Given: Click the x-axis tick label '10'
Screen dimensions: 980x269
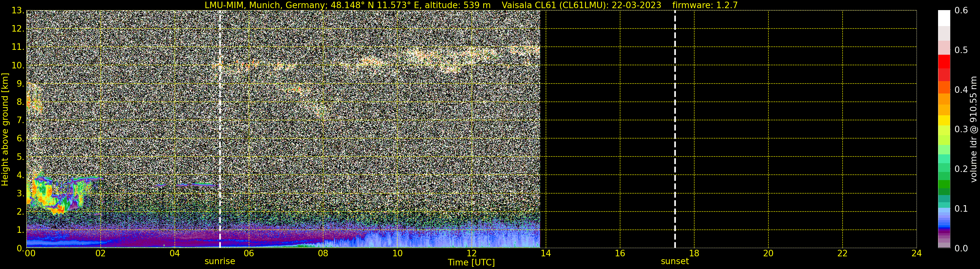Looking at the screenshot, I should (x=397, y=253).
